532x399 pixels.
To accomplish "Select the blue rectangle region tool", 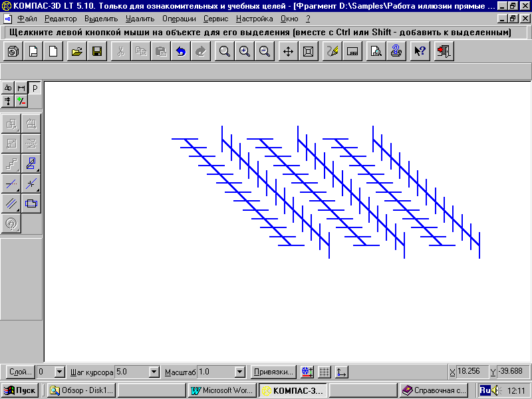I will point(31,203).
